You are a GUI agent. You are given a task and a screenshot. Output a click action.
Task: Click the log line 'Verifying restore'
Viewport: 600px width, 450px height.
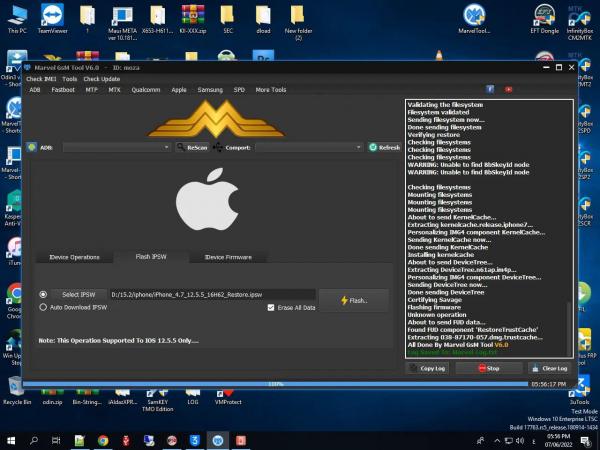point(434,135)
